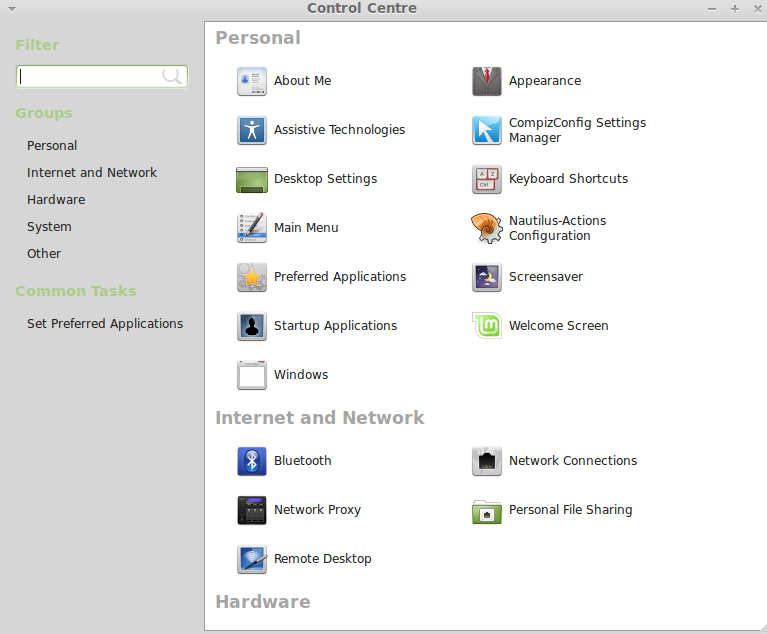Click the Remote Desktop icon
767x634 pixels.
(x=252, y=559)
